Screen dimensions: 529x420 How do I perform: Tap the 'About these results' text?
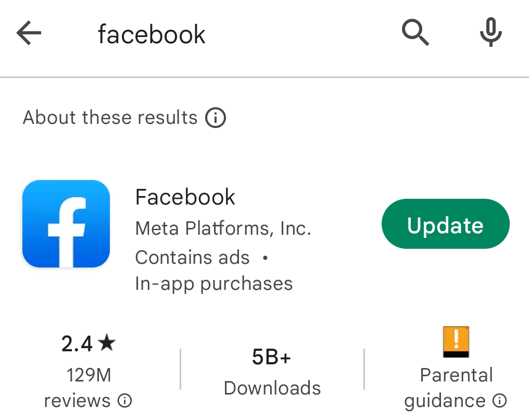click(x=110, y=118)
